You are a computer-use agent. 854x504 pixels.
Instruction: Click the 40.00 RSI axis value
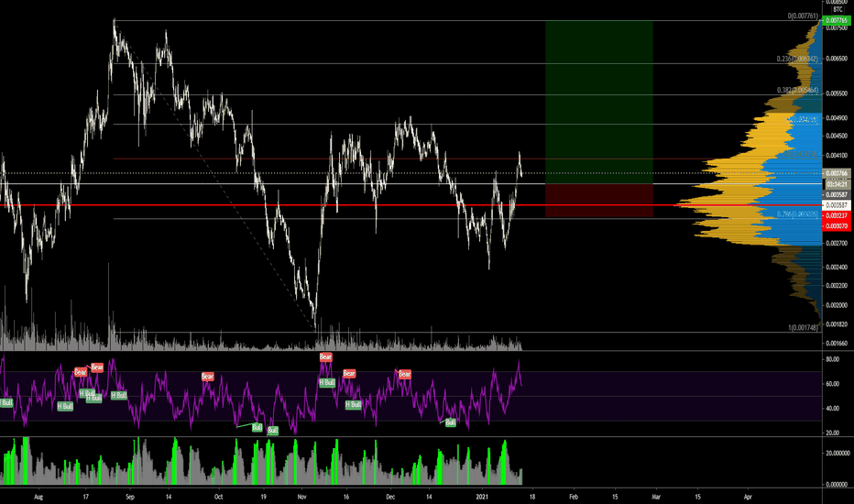[x=832, y=409]
